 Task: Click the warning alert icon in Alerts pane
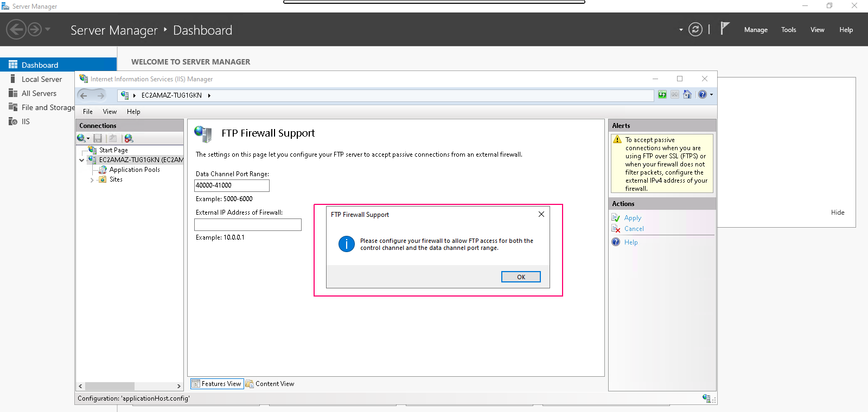coord(617,140)
